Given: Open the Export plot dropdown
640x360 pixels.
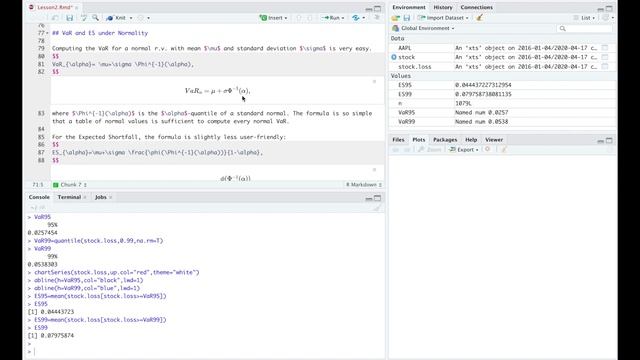Looking at the screenshot, I should [464, 150].
